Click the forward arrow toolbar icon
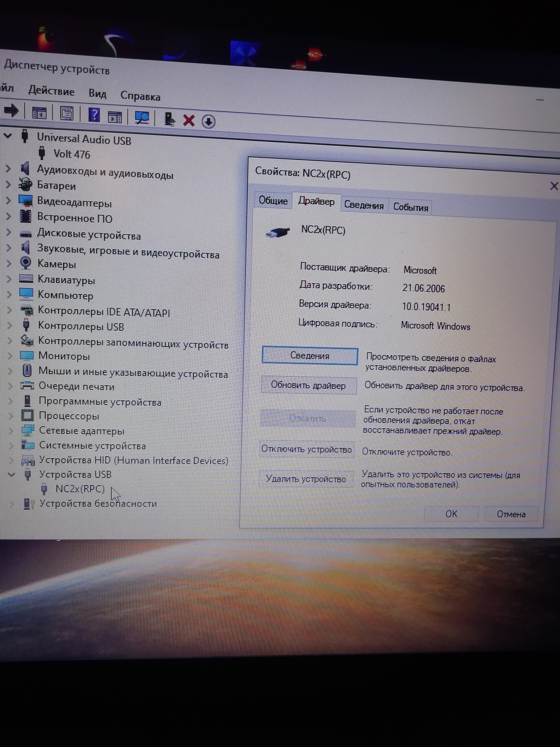This screenshot has height=747, width=560. click(12, 110)
